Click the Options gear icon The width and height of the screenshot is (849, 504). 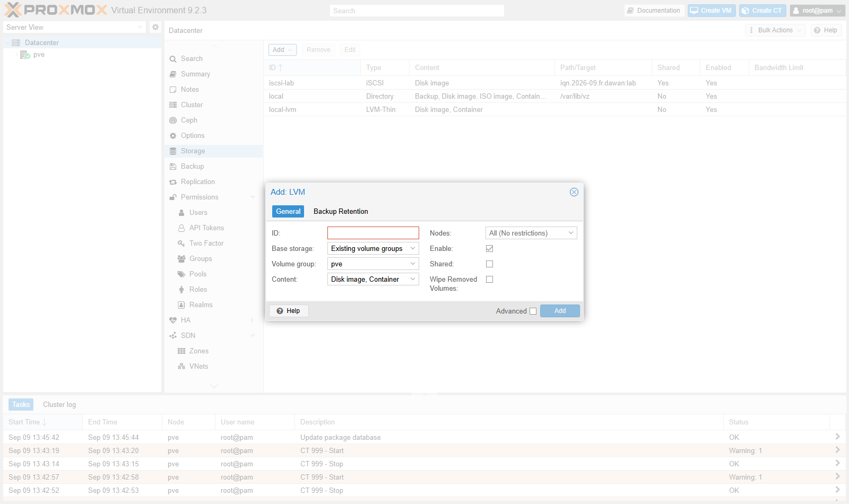[173, 136]
